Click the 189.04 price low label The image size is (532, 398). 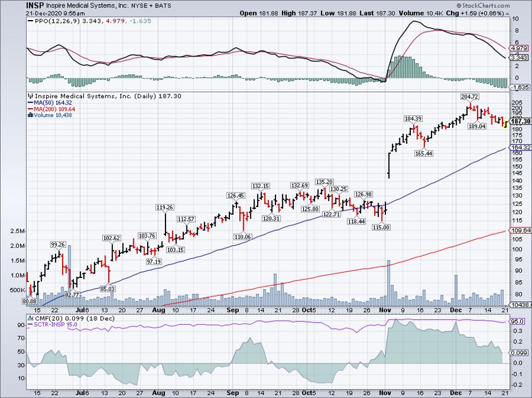pyautogui.click(x=477, y=126)
